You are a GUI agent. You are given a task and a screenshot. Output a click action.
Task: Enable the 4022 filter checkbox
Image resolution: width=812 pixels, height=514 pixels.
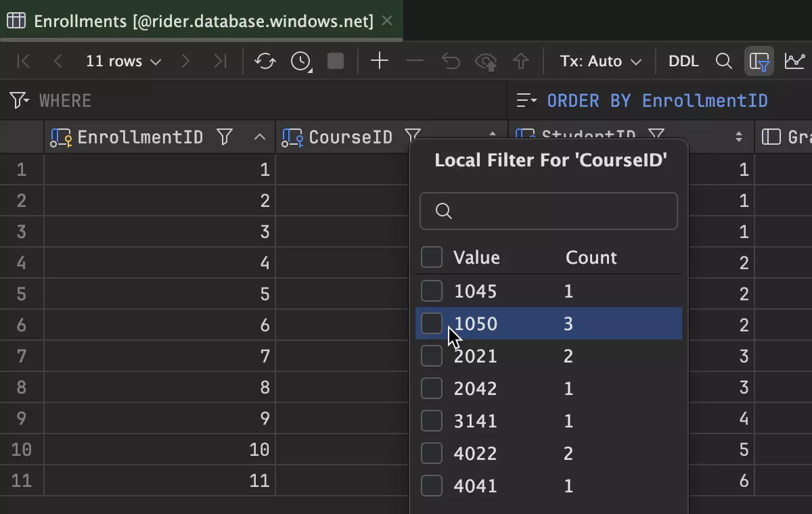[x=432, y=453]
